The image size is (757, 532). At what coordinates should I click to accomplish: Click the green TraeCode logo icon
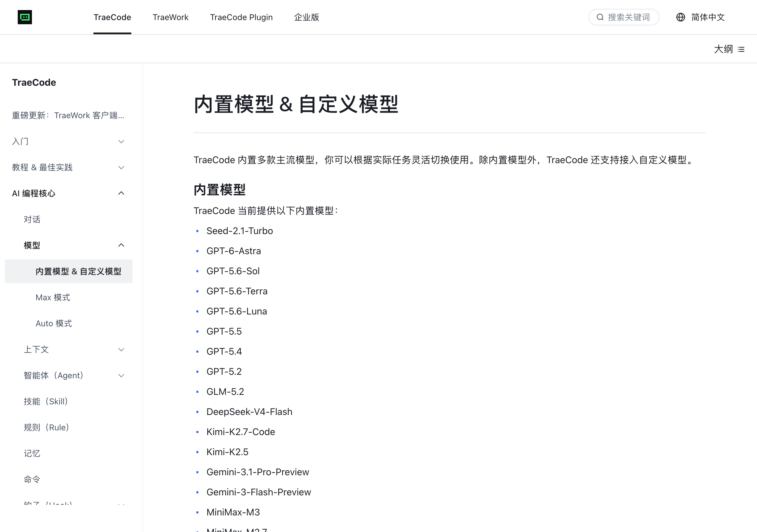click(25, 17)
